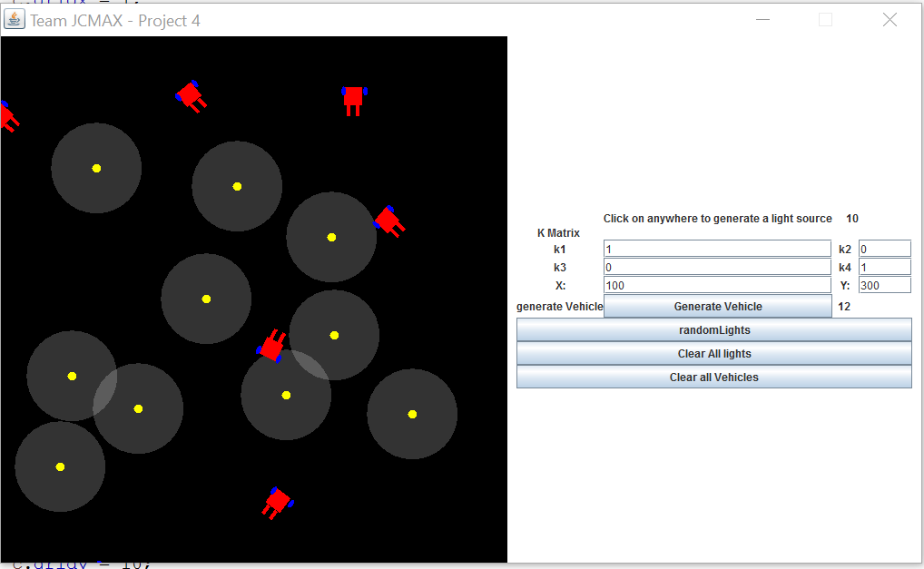Click the Generate Vehicle button
The height and width of the screenshot is (569, 924).
tap(718, 307)
